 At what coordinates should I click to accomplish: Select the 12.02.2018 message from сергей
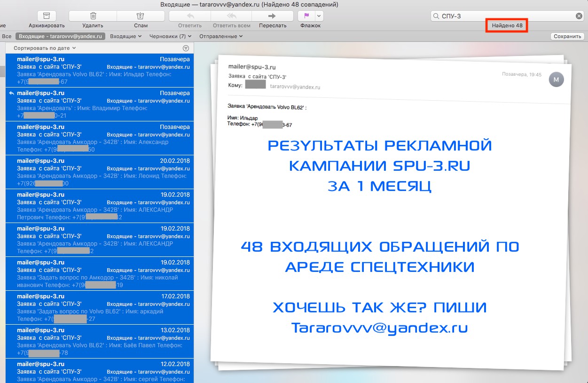click(x=99, y=371)
